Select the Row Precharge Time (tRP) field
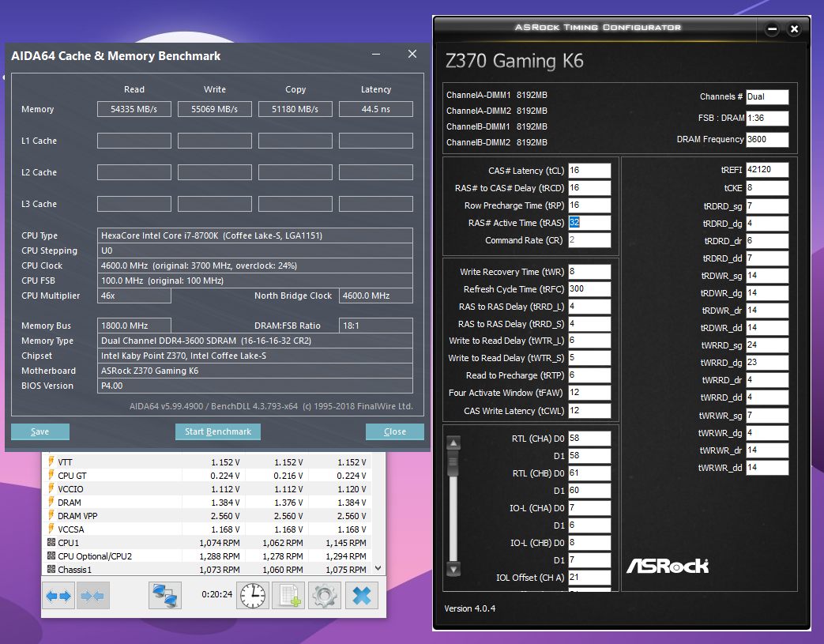Screen dimensions: 824x644 [x=589, y=205]
